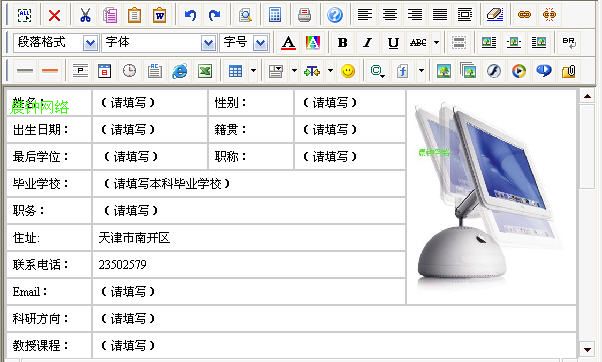Click the Insert Excel sheet icon
Image resolution: width=602 pixels, height=362 pixels.
[205, 71]
